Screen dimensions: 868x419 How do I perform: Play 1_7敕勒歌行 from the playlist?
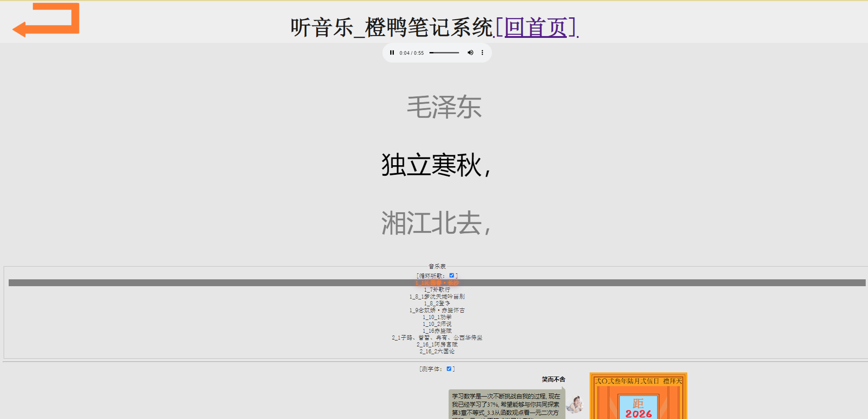pos(437,289)
